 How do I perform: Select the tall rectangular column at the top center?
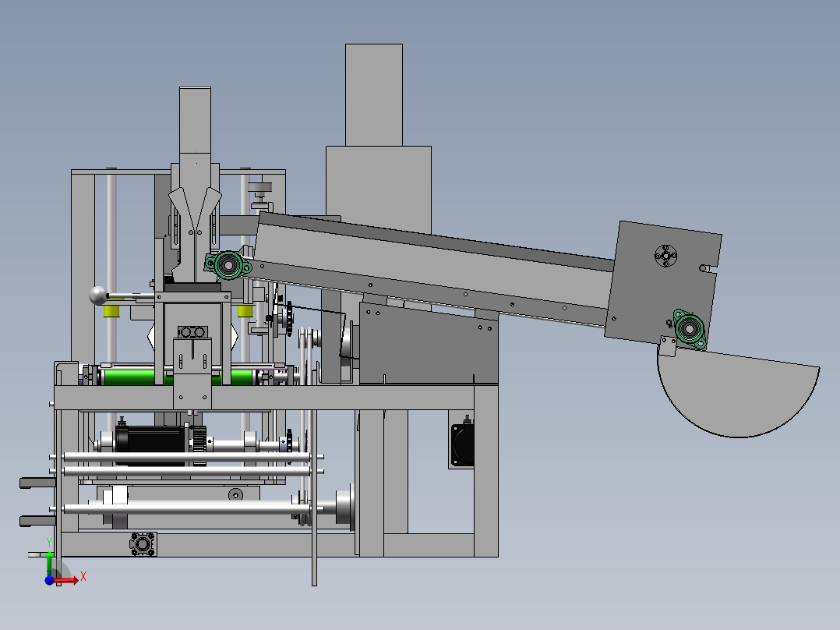(x=374, y=95)
